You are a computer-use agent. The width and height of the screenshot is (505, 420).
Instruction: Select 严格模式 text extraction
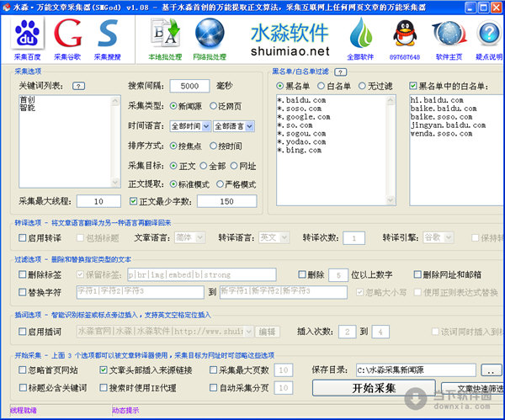pos(236,184)
